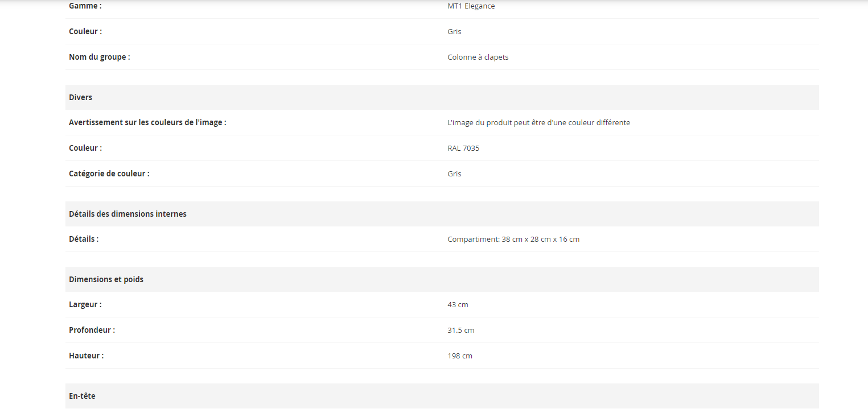Click the Divers section header
The height and width of the screenshot is (417, 868).
tap(80, 97)
